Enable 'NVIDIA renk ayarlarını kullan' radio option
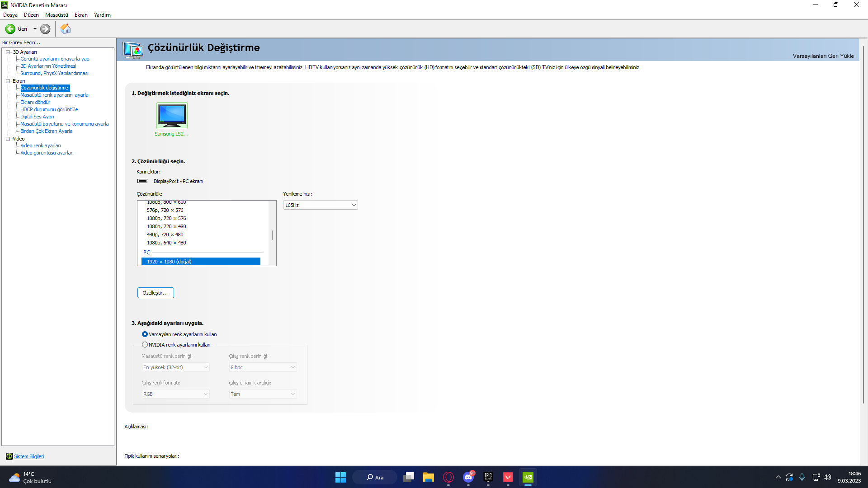 [145, 345]
